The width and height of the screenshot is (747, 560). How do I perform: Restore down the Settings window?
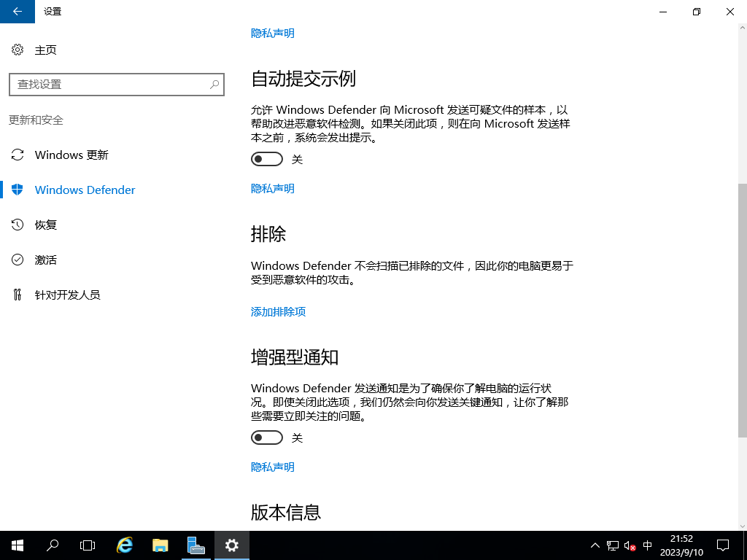pyautogui.click(x=697, y=12)
